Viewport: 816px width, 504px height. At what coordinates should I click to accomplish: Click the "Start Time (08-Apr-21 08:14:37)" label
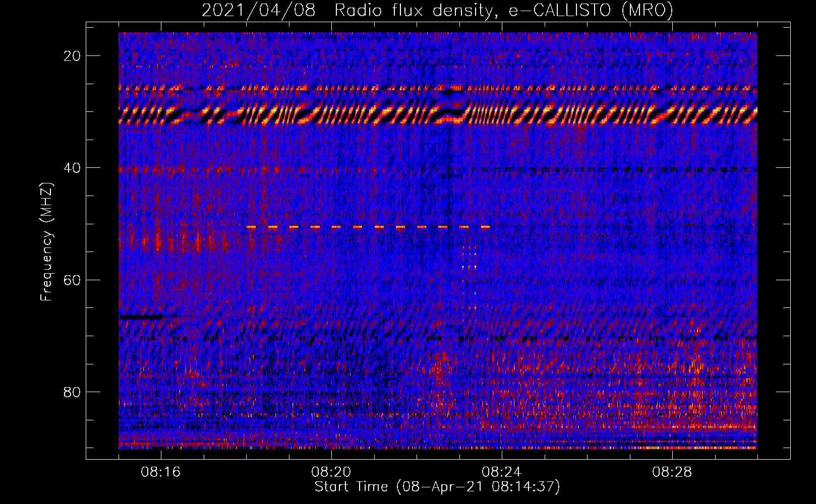pyautogui.click(x=437, y=487)
